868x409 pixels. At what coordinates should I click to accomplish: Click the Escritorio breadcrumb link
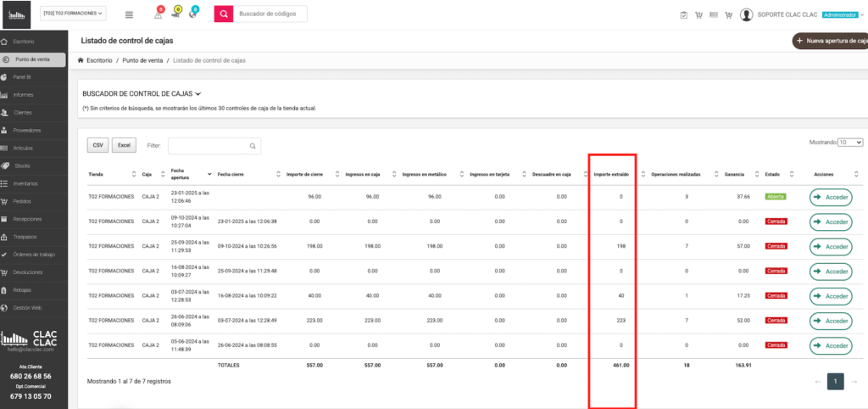[99, 60]
